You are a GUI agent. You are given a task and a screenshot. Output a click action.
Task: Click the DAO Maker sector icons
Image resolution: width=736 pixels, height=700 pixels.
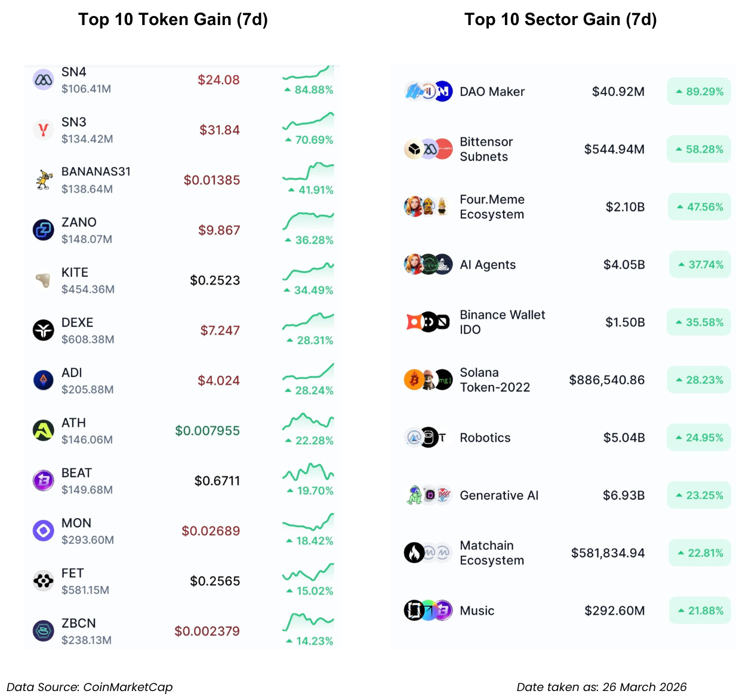[428, 91]
